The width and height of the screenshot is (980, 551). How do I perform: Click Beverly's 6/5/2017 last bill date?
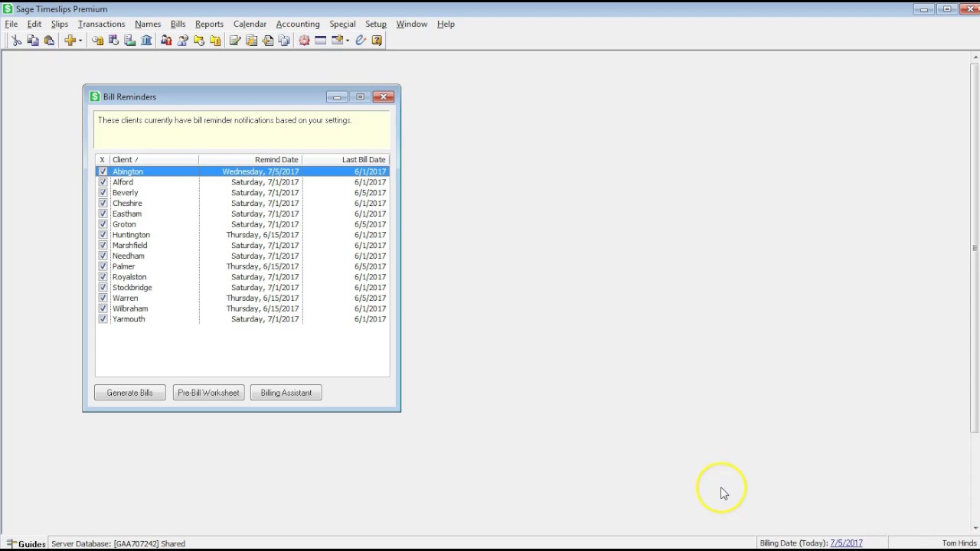pyautogui.click(x=370, y=193)
